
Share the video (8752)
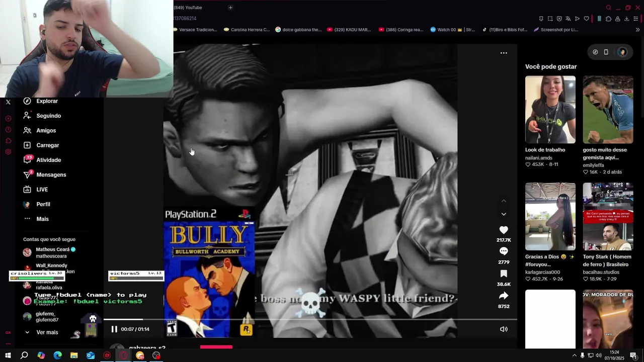pos(504,296)
